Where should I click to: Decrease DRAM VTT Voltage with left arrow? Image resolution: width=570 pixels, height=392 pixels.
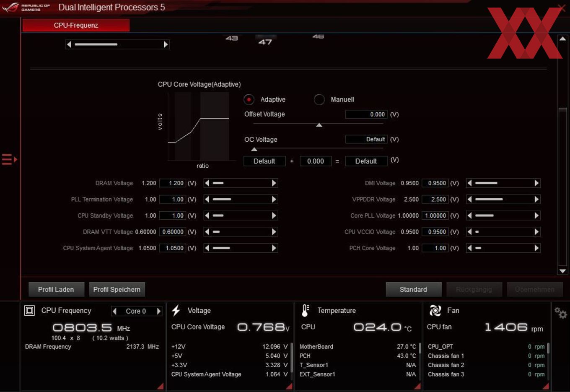[207, 232]
